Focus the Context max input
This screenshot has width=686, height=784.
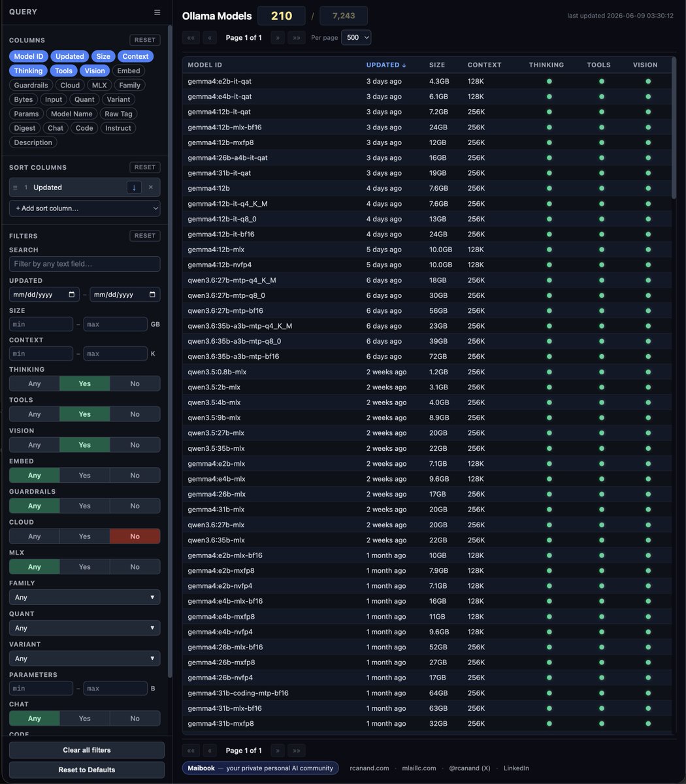click(x=116, y=353)
